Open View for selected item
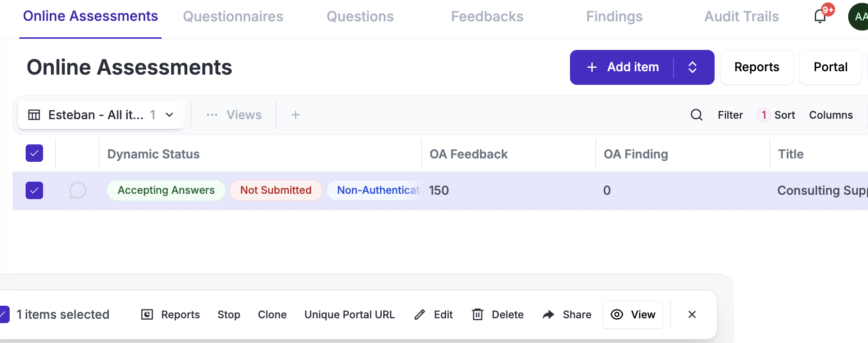The image size is (868, 343). 633,314
